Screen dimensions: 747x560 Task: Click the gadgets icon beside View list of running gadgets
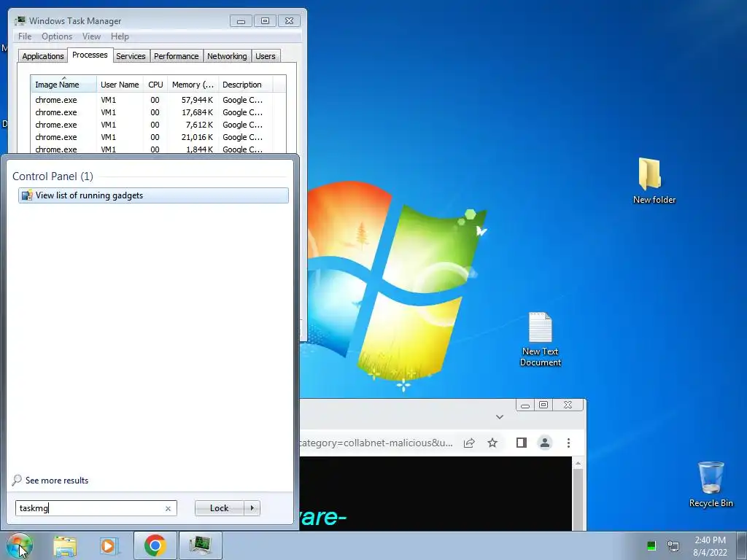27,195
